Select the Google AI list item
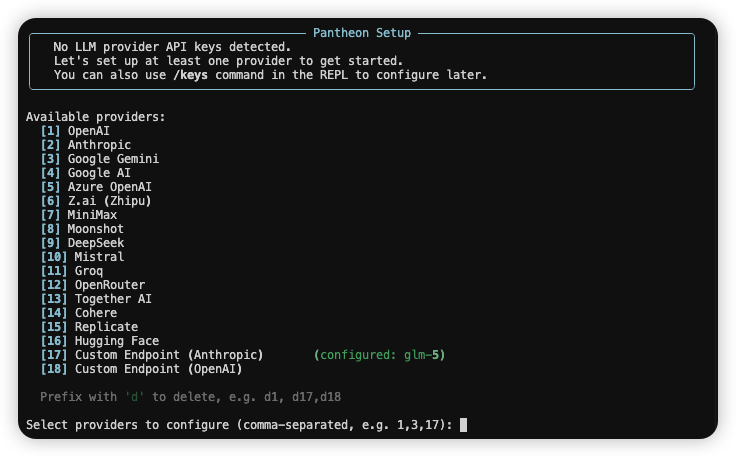736x457 pixels. [99, 173]
